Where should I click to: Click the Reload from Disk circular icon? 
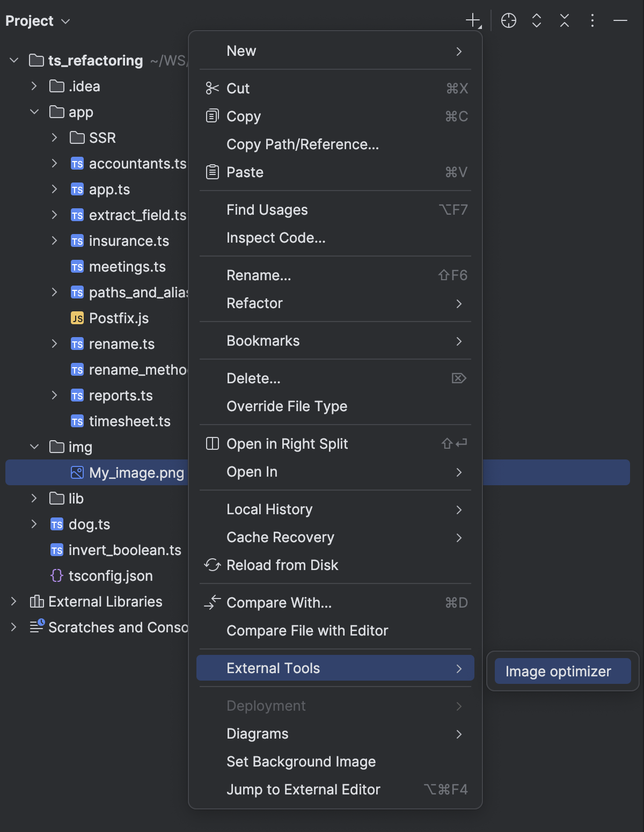pyautogui.click(x=213, y=565)
